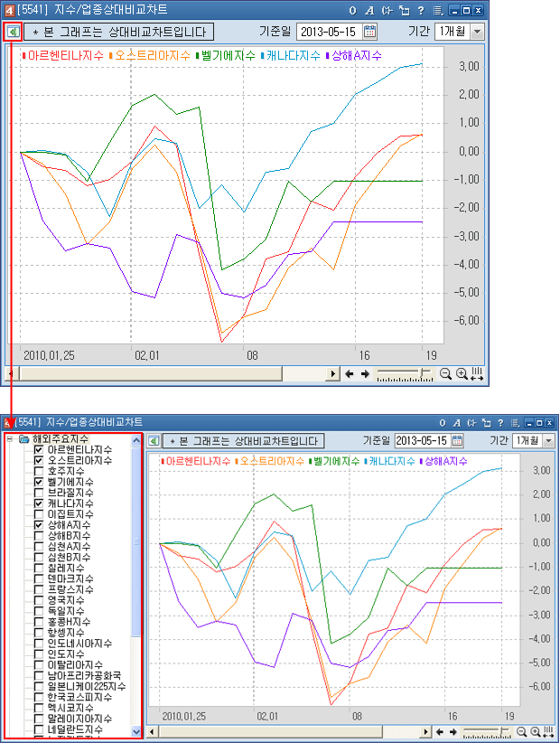Check the 한국코스피지수 checkbox
560x743 pixels.
tap(39, 698)
